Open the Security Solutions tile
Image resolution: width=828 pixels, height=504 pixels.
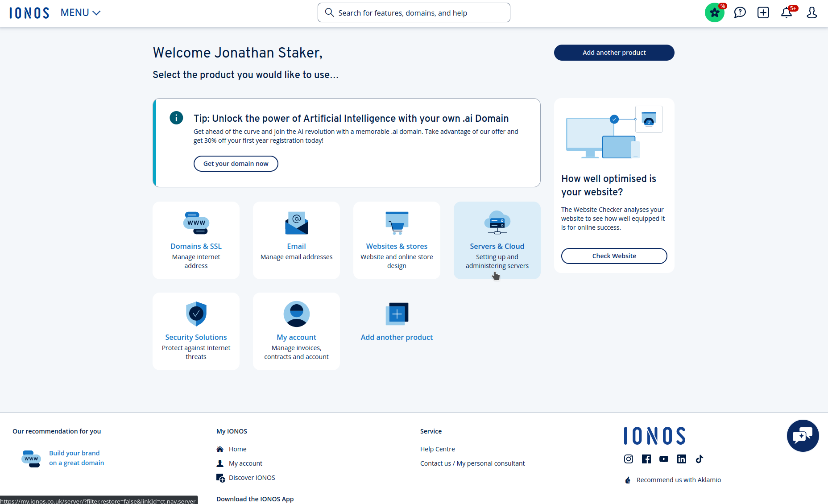[196, 331]
